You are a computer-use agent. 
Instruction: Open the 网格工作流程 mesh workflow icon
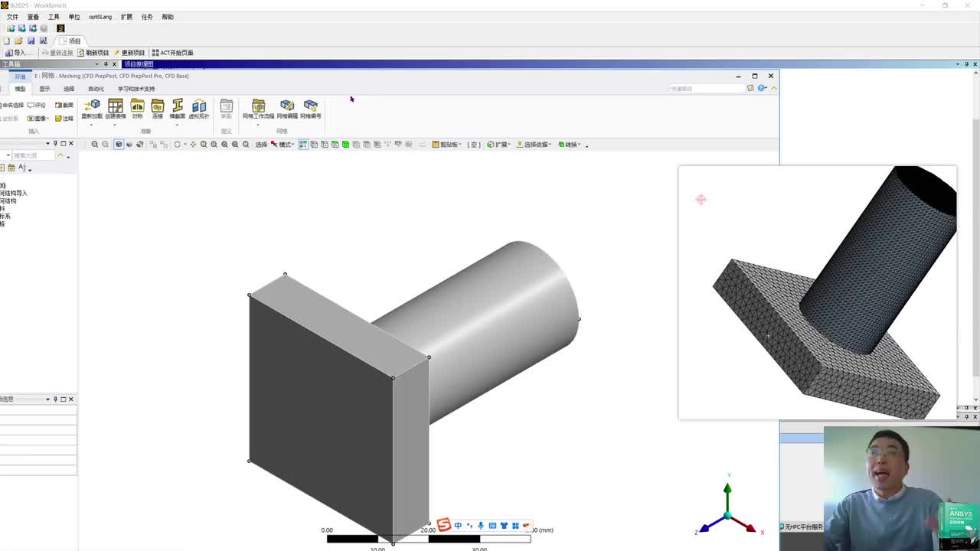(x=259, y=109)
